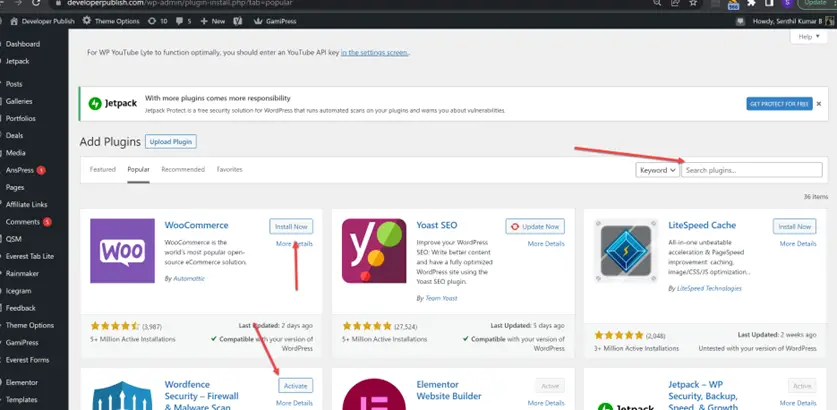Open the GamiPress crown item in admin bar

click(275, 21)
